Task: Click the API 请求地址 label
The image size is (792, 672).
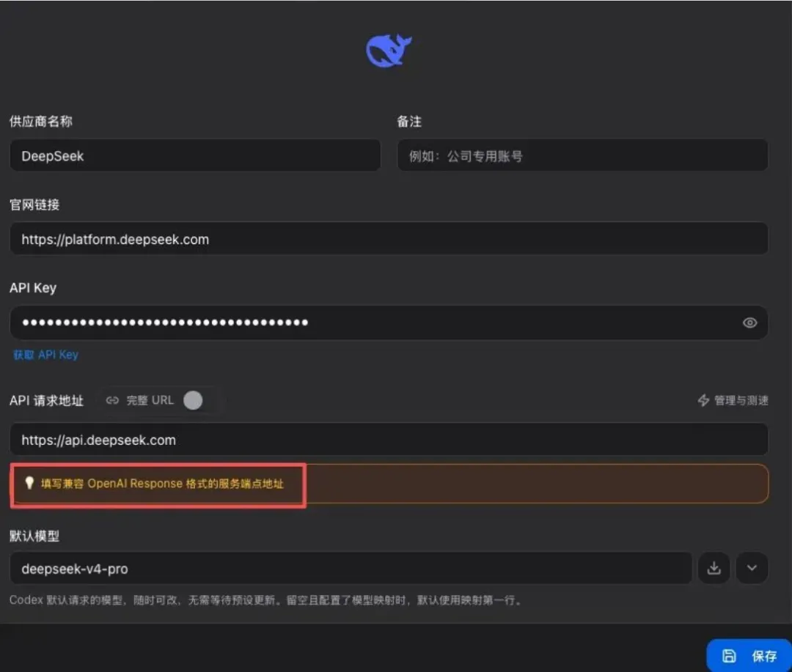Action: [x=46, y=401]
